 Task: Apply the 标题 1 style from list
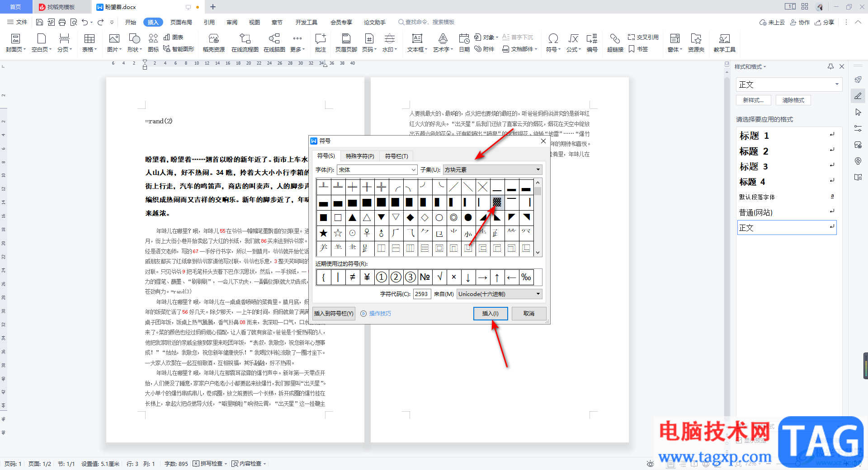click(787, 136)
